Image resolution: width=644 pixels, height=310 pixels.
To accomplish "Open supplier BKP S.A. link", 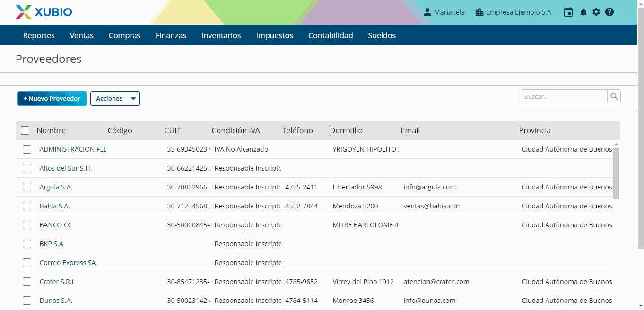I will (52, 244).
